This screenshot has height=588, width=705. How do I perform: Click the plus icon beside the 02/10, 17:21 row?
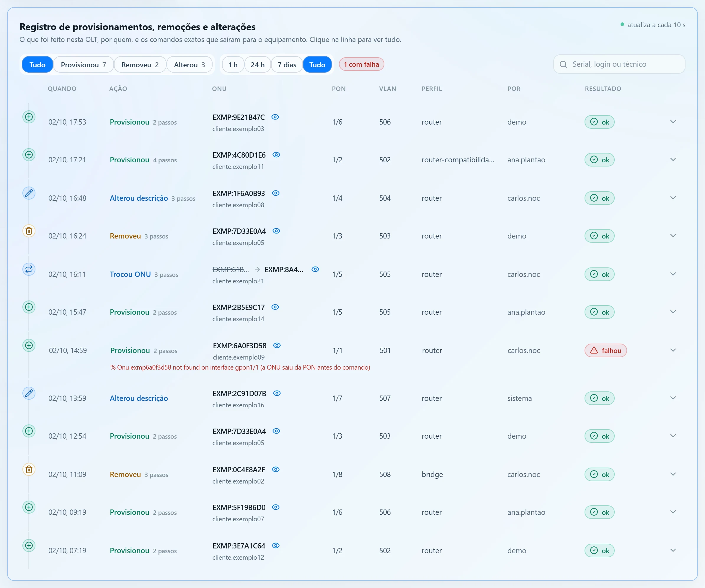(29, 155)
